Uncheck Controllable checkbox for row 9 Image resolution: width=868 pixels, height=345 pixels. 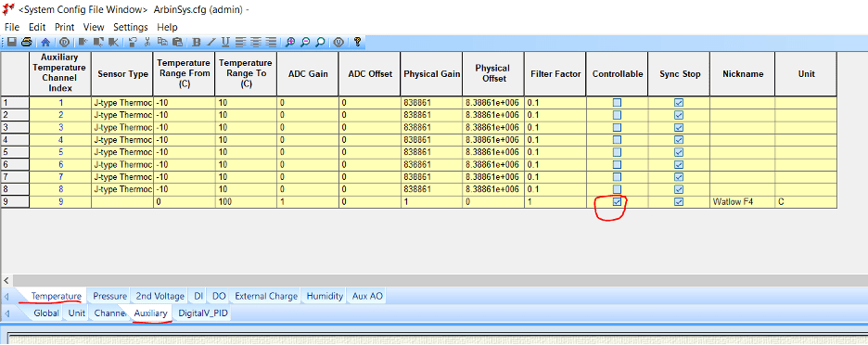617,202
